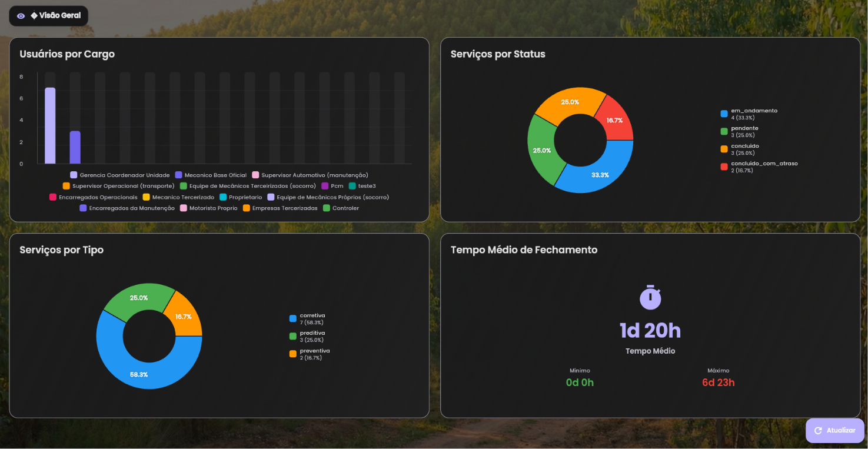Open the Visão Geral view button
The width and height of the screenshot is (868, 449).
coord(48,16)
